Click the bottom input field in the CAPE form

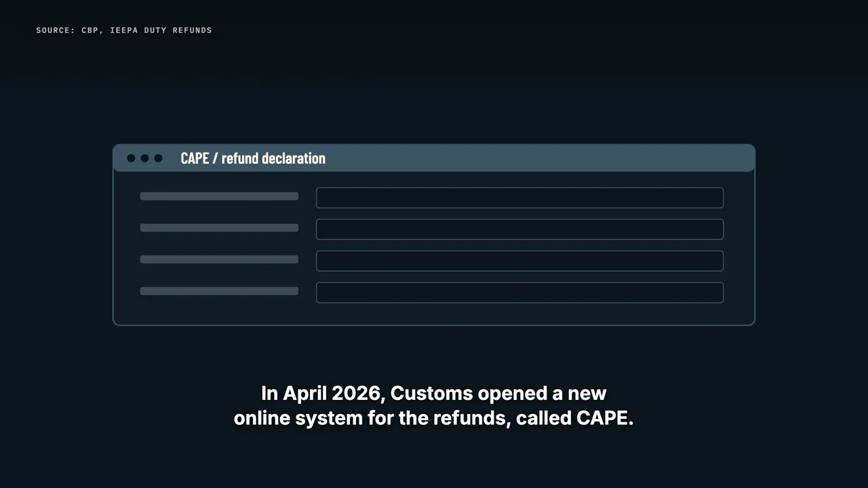[x=519, y=292]
